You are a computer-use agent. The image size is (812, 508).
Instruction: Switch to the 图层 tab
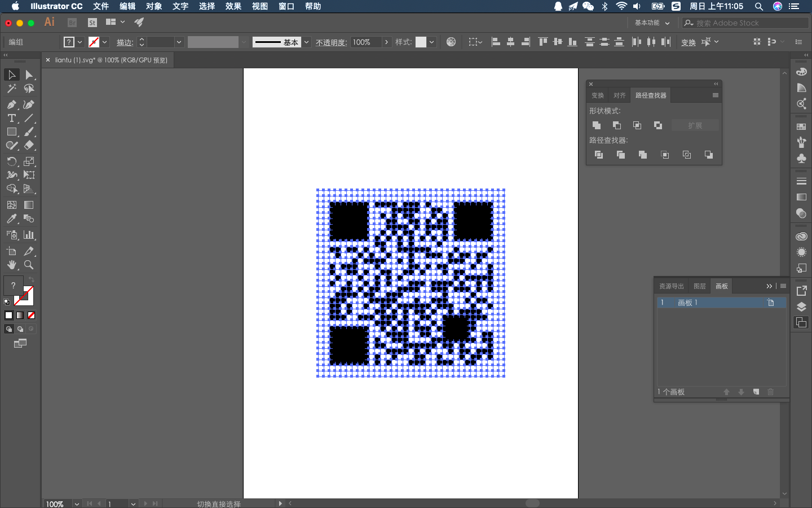point(700,286)
